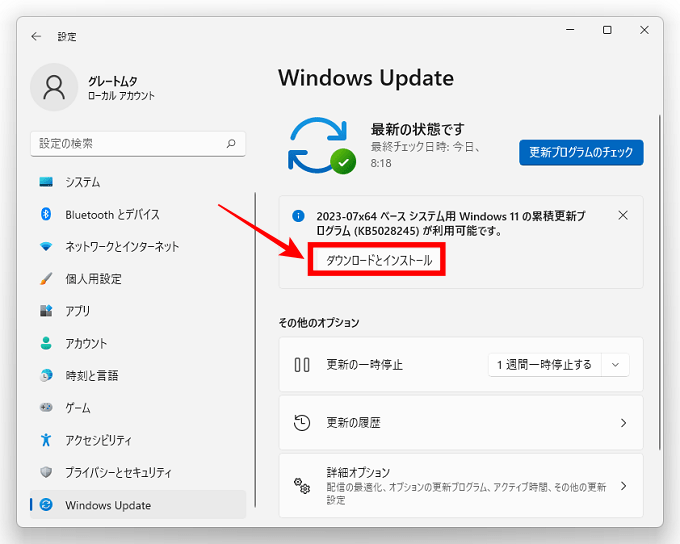Click Windows Update page title

(x=366, y=78)
